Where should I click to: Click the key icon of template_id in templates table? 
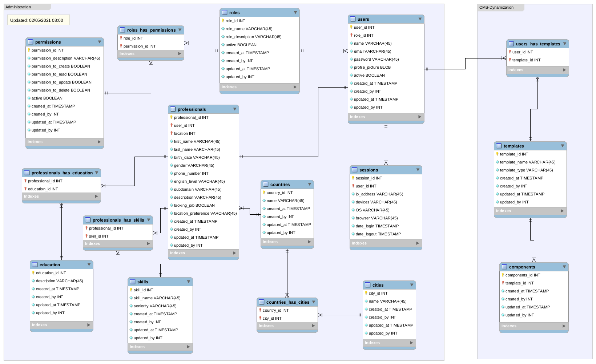pyautogui.click(x=497, y=154)
